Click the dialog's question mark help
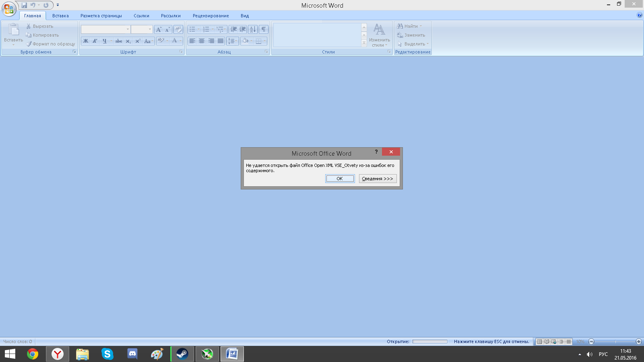This screenshot has width=644, height=362. (x=376, y=152)
